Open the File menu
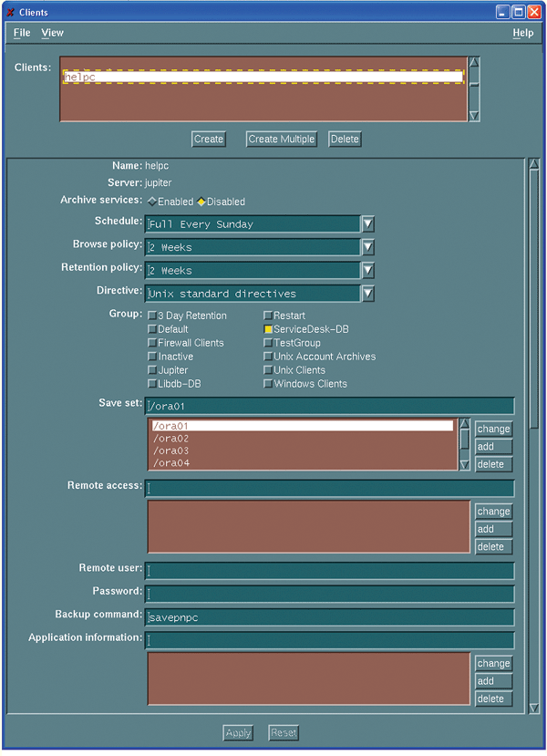Viewport: 547px width, 756px height. (x=22, y=33)
